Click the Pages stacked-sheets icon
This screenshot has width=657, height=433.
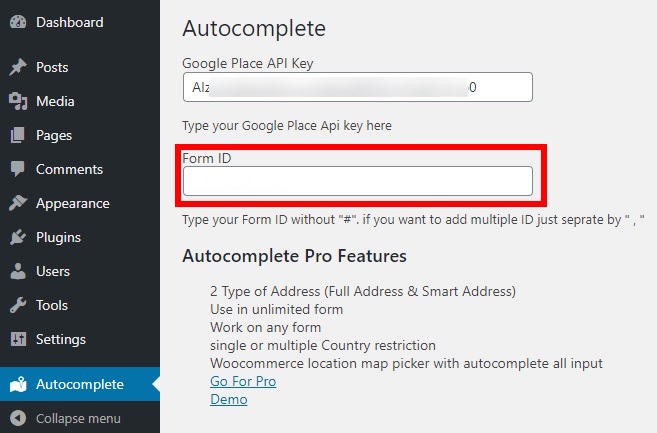click(x=18, y=135)
